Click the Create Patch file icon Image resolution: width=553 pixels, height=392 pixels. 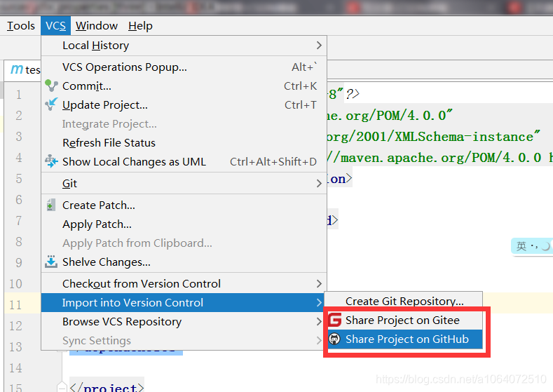tap(50, 205)
